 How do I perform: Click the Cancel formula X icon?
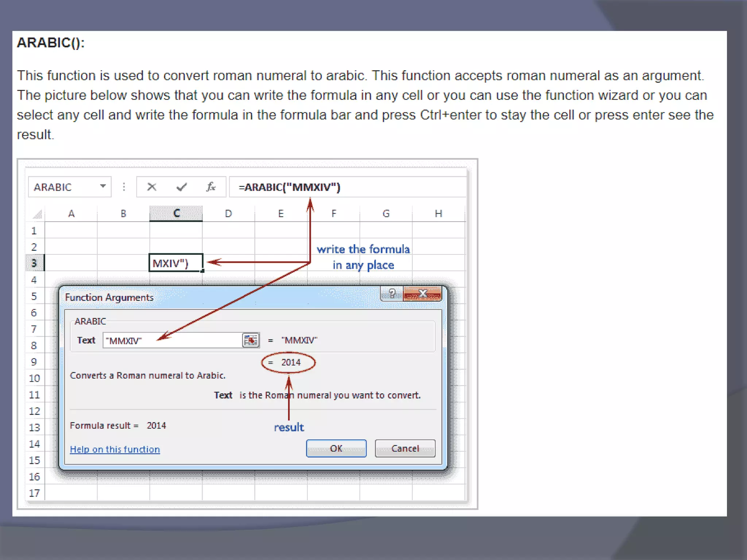coord(152,187)
